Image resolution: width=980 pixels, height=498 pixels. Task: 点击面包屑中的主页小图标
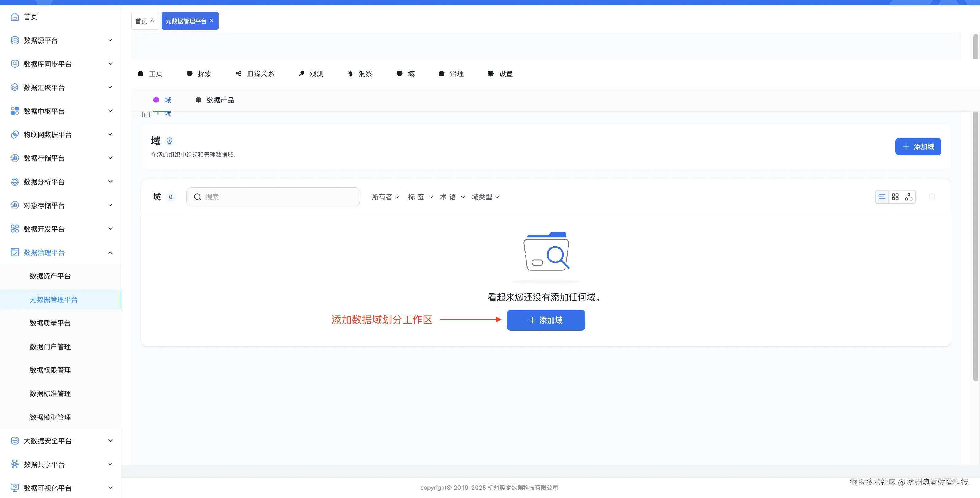(145, 114)
